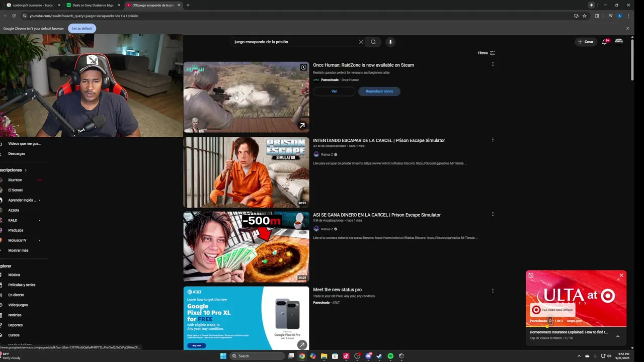644x362 pixels.
Task: Select the juego escapando de la prisión tab
Action: [153, 5]
